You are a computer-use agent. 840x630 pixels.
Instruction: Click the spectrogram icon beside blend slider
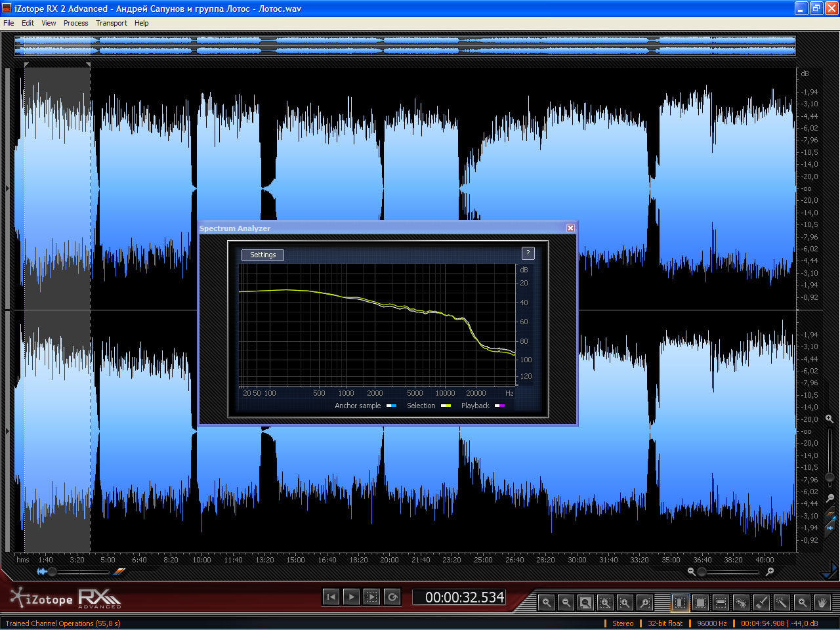[x=119, y=572]
